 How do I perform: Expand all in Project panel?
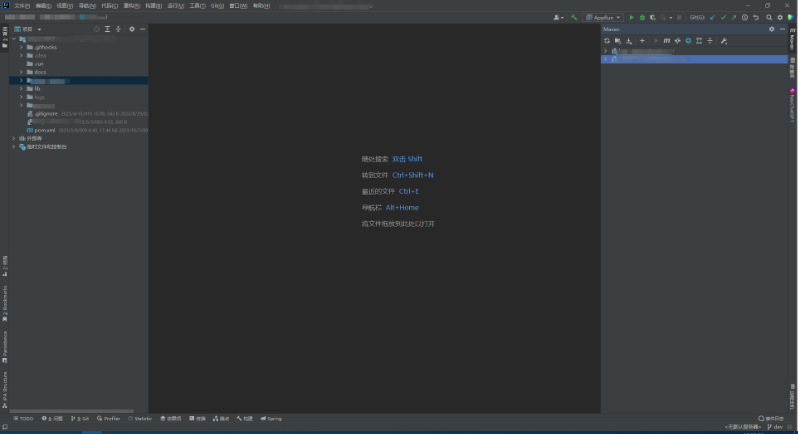coord(107,29)
